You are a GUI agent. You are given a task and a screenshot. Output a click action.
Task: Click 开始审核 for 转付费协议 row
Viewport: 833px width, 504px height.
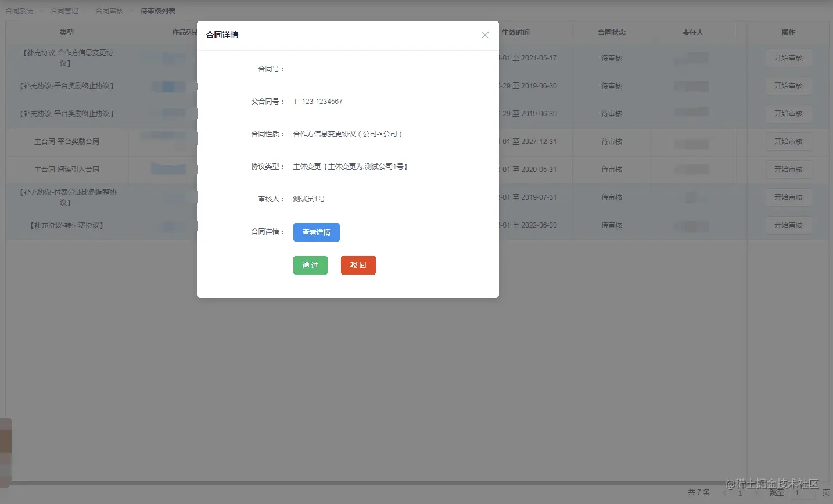(x=788, y=225)
